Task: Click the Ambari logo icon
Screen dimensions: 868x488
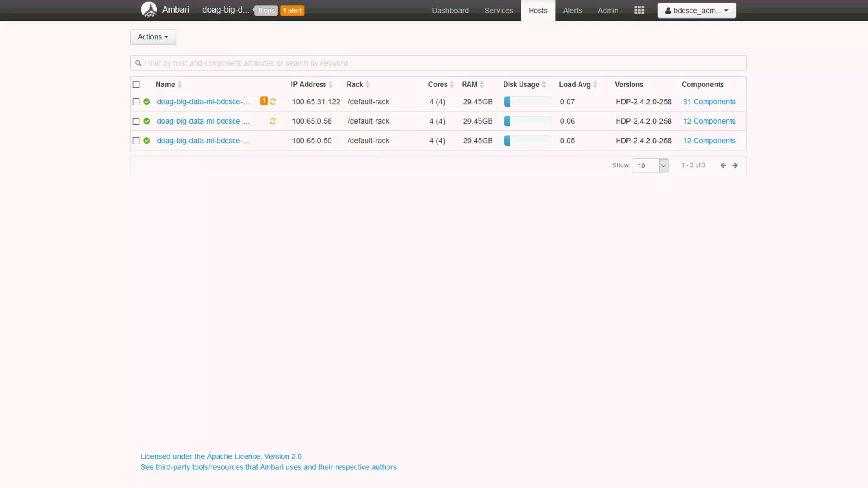Action: [149, 10]
